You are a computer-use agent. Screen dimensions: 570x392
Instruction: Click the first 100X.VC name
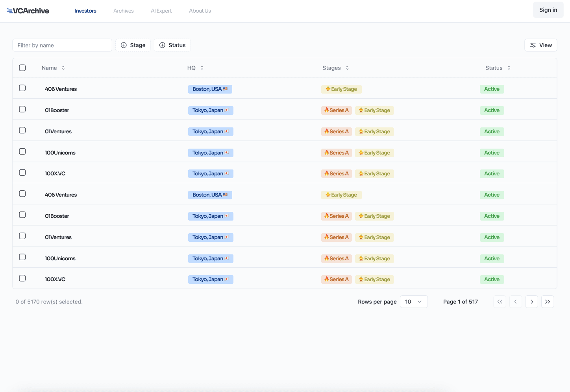[55, 174]
